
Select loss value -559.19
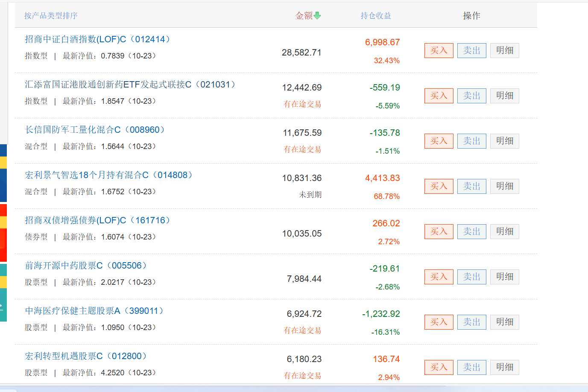385,88
